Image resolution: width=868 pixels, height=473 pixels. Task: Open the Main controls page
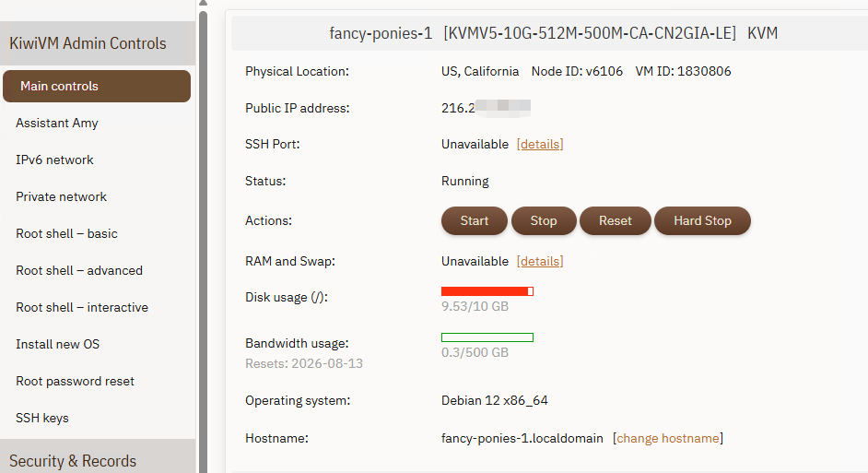point(97,86)
